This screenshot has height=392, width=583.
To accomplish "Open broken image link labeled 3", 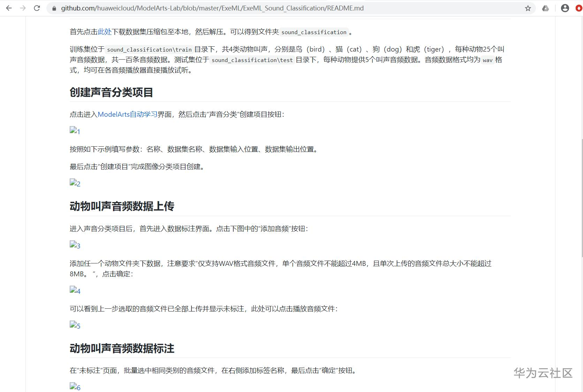I will click(75, 245).
